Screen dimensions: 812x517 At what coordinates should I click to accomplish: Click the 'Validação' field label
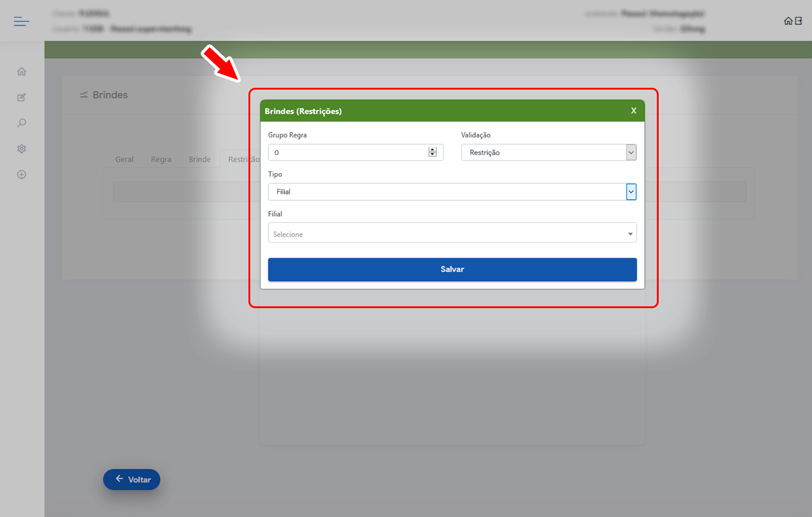(x=476, y=135)
